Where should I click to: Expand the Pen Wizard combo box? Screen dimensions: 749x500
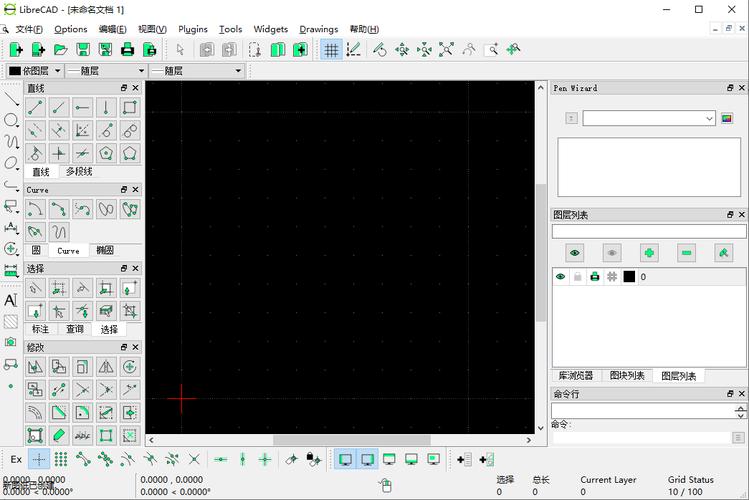pos(649,118)
